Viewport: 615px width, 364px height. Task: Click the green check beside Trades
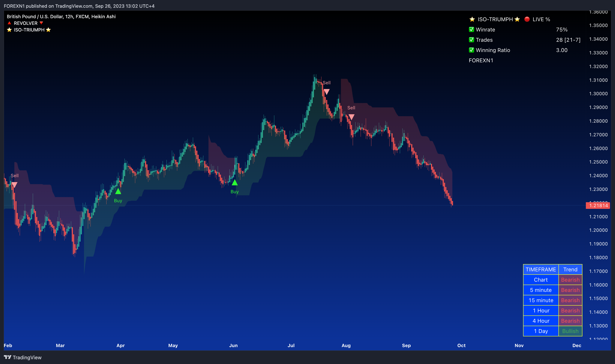click(471, 40)
